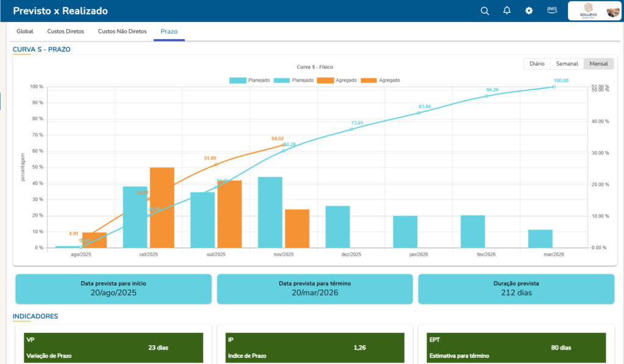
Task: Click the Duração prevista card
Action: pos(516,289)
